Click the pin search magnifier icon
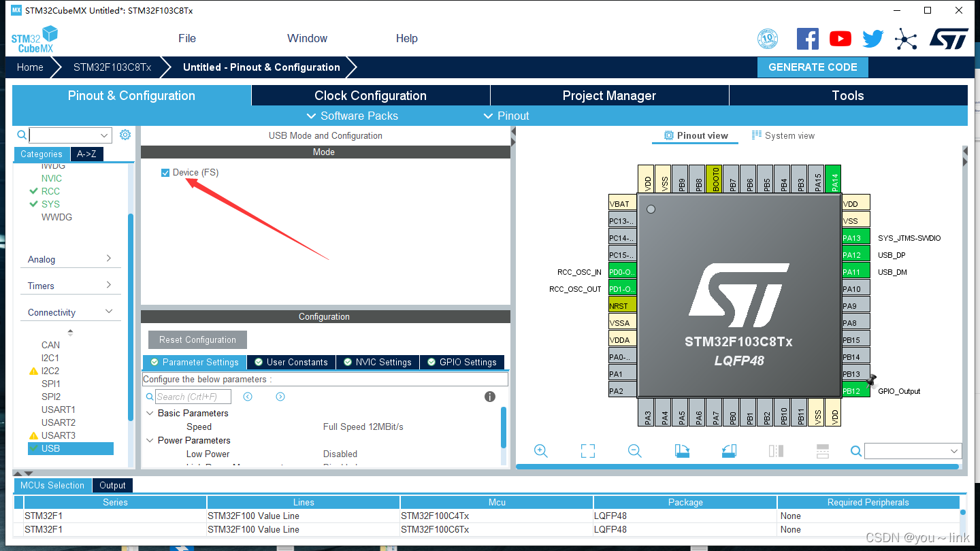This screenshot has width=980, height=551. click(856, 451)
